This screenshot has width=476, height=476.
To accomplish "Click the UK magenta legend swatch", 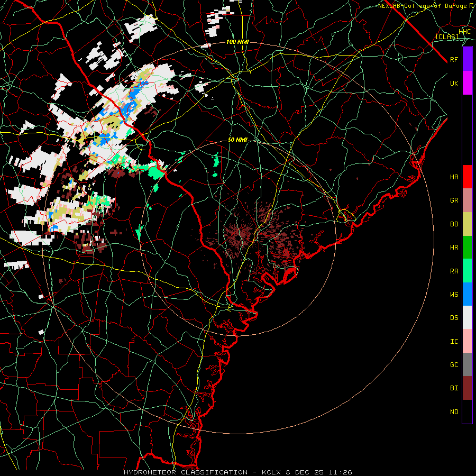I will pos(467,83).
